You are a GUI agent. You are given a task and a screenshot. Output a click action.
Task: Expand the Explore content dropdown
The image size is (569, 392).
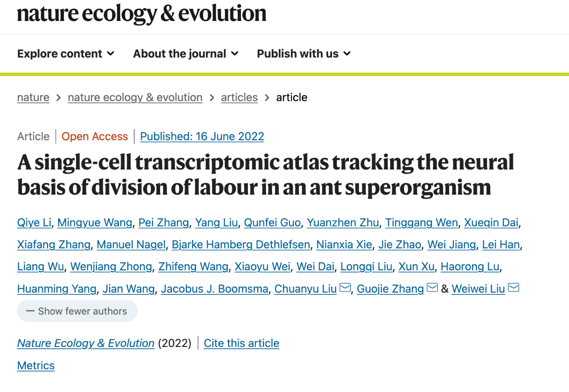click(66, 54)
